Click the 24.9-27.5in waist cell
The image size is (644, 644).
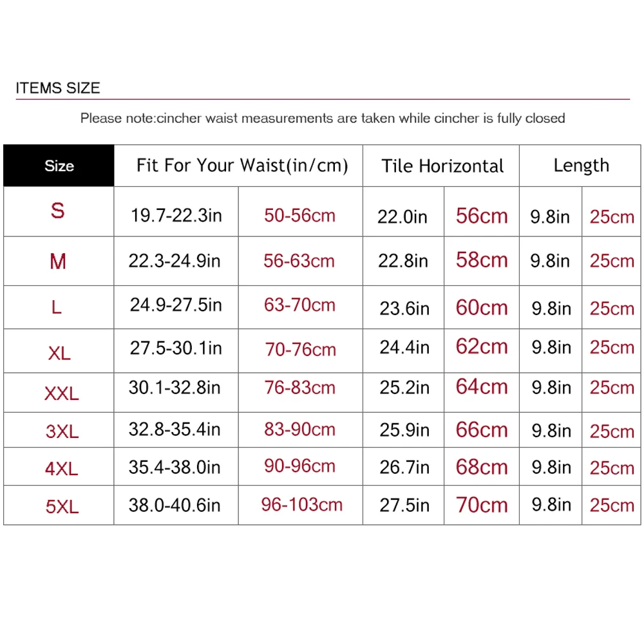tap(176, 305)
